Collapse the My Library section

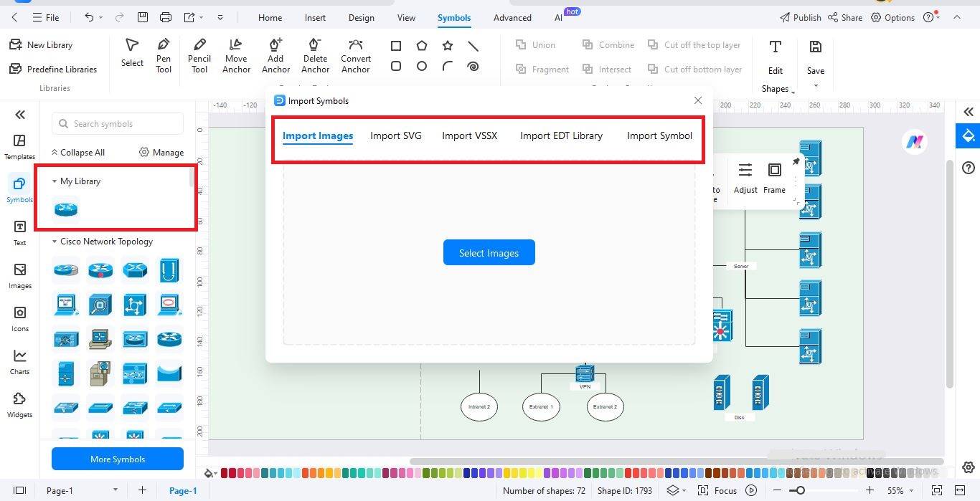tap(55, 181)
